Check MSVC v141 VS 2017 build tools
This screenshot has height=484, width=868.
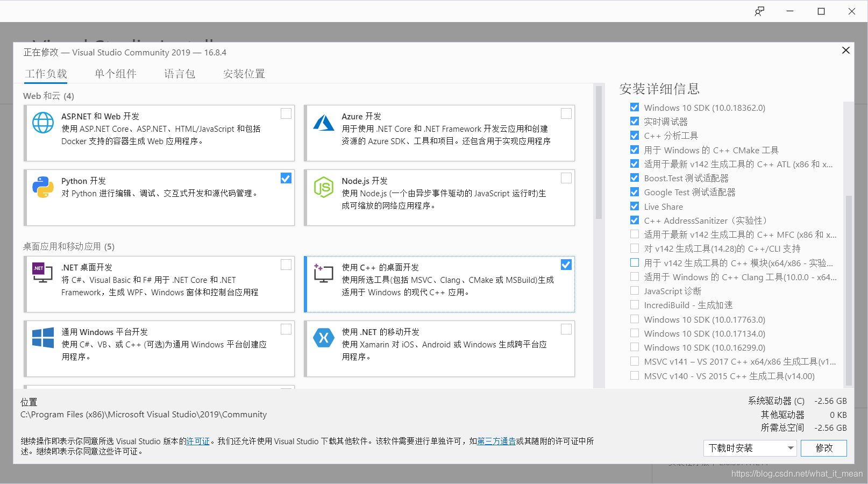(x=635, y=361)
